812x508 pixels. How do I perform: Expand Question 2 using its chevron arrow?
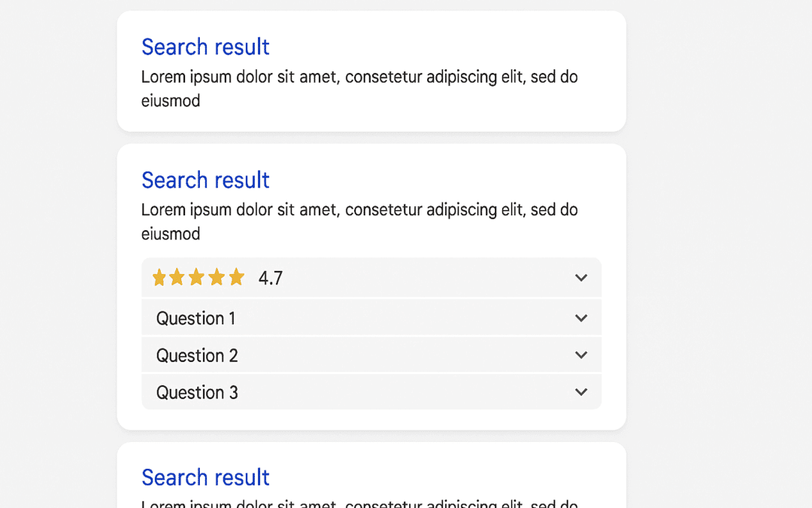point(581,355)
